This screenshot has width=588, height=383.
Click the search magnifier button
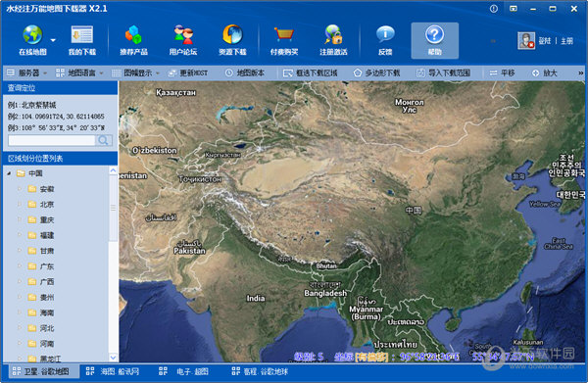[104, 140]
